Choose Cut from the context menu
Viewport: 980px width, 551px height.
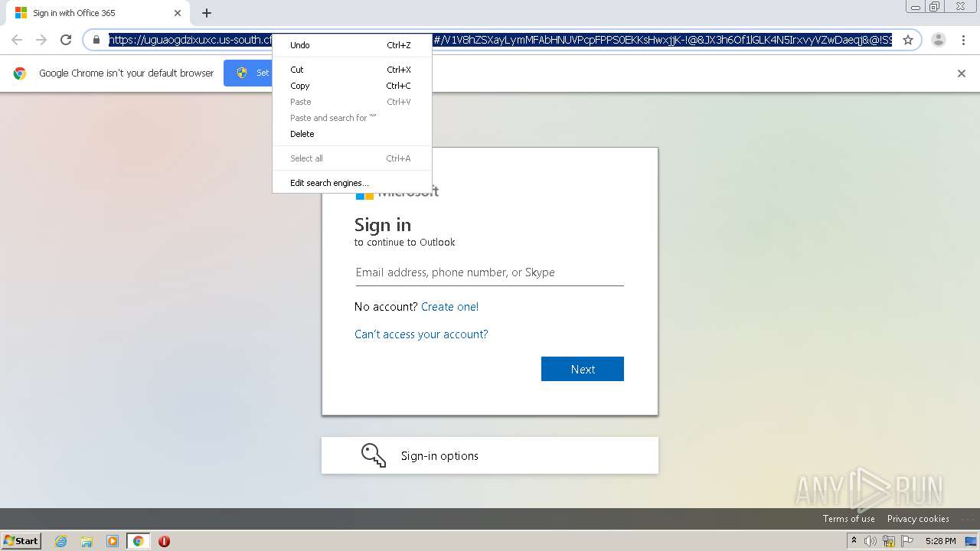coord(352,70)
